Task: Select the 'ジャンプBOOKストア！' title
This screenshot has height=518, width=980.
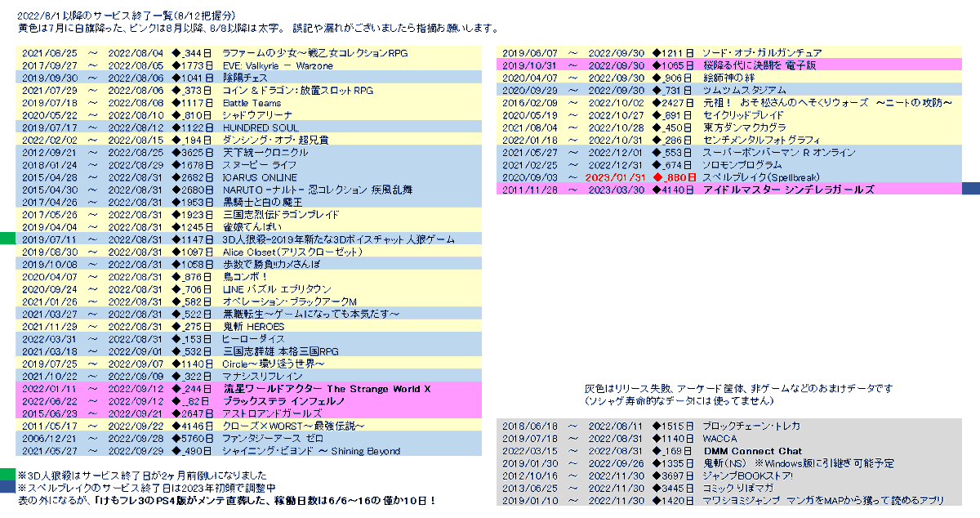Action: pyautogui.click(x=747, y=476)
